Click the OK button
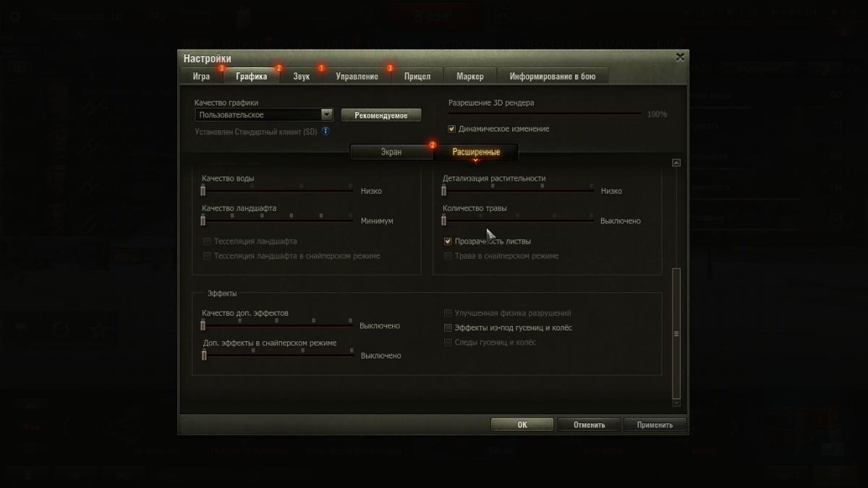The width and height of the screenshot is (868, 488). (x=522, y=425)
